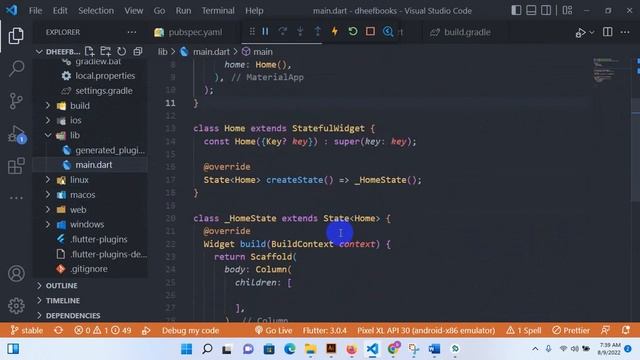Customize layout button in title bar
Viewport: 640px width, 360px height.
(567, 10)
